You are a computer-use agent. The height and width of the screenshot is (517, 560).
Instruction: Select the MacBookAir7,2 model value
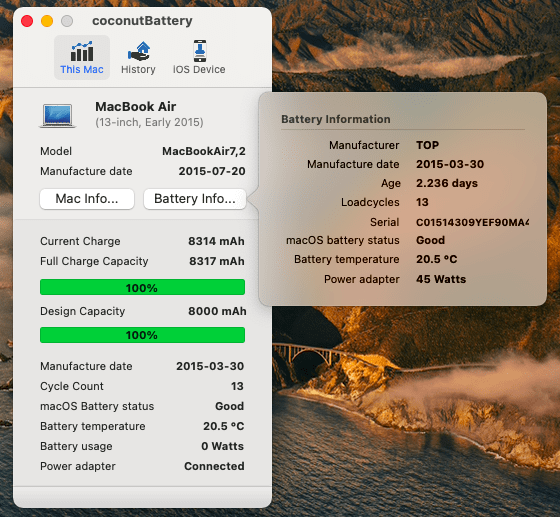[x=204, y=151]
